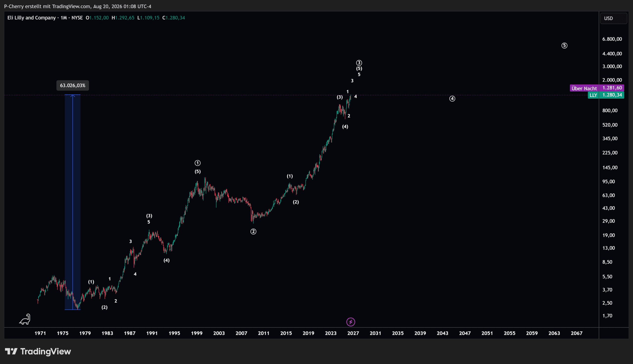Click the 2043 label on the time axis
This screenshot has width=633, height=364.
click(x=443, y=333)
